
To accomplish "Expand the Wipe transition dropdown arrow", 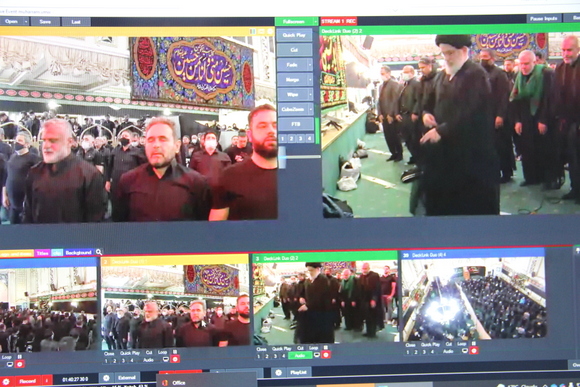I will (310, 95).
